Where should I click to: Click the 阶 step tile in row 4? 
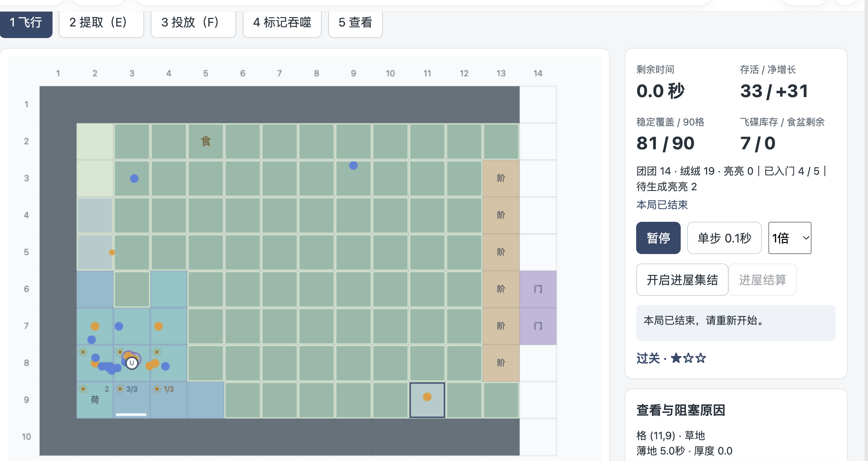point(501,215)
